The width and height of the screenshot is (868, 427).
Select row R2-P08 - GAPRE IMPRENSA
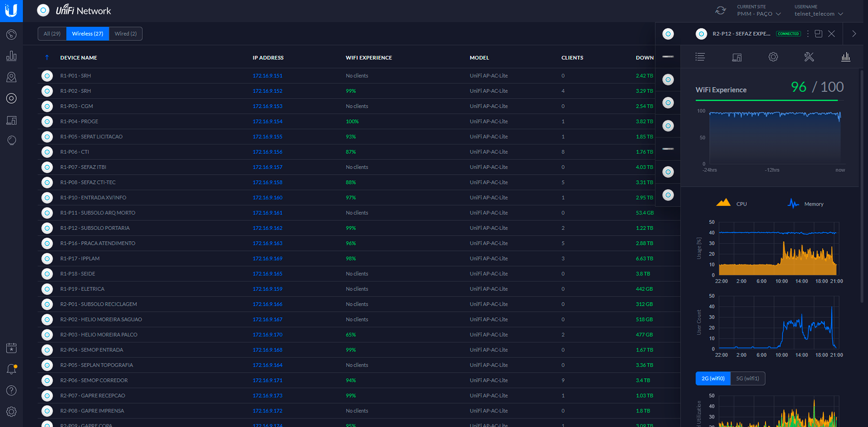[x=359, y=411]
